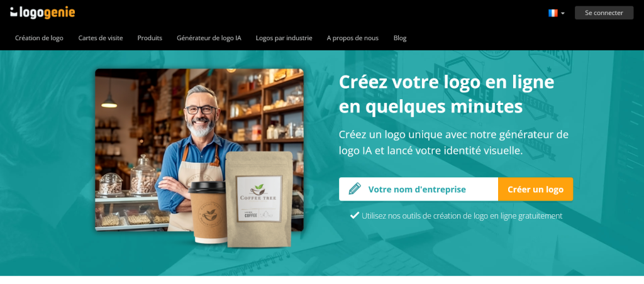Screen dimensions: 644x284
Task: Click the Coffee Tree bag logo
Action: click(258, 192)
